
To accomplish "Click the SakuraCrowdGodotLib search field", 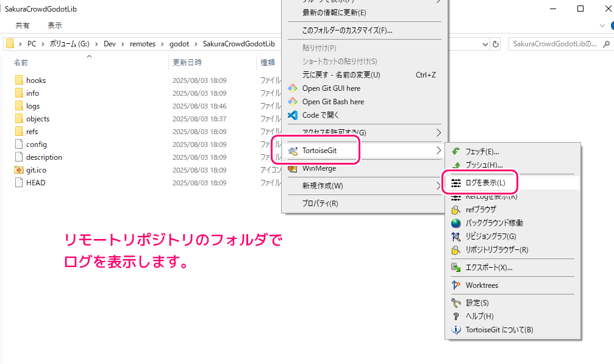I will coord(554,45).
